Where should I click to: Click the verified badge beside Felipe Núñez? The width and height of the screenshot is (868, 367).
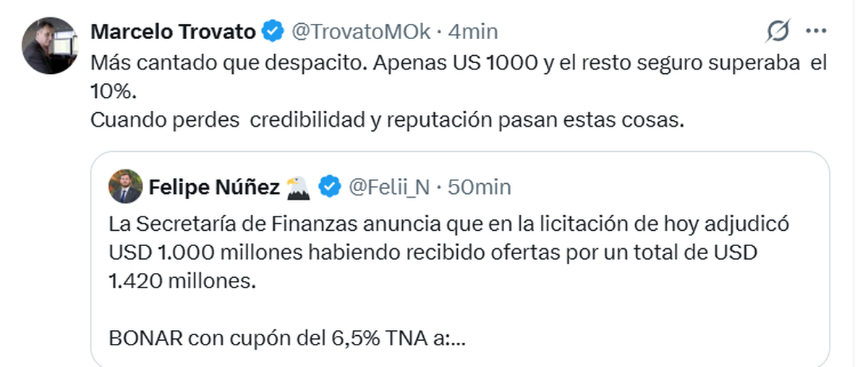point(331,187)
